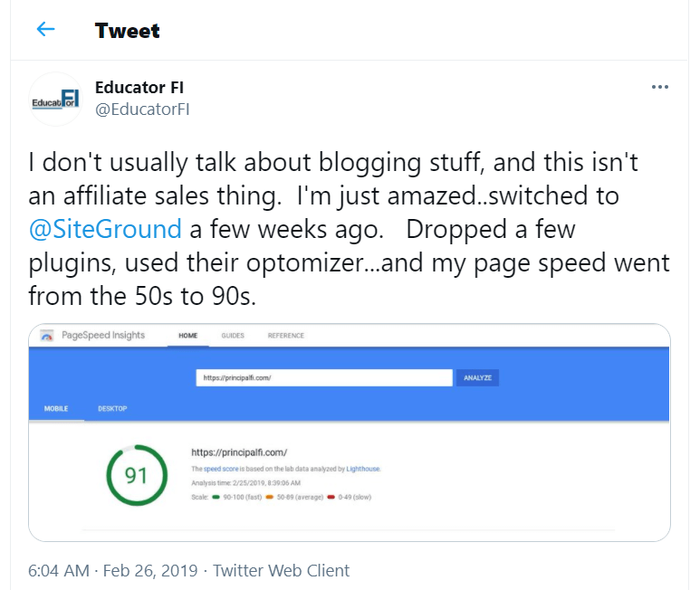Follow the Lighthouse link
This screenshot has width=700, height=590.
361,470
